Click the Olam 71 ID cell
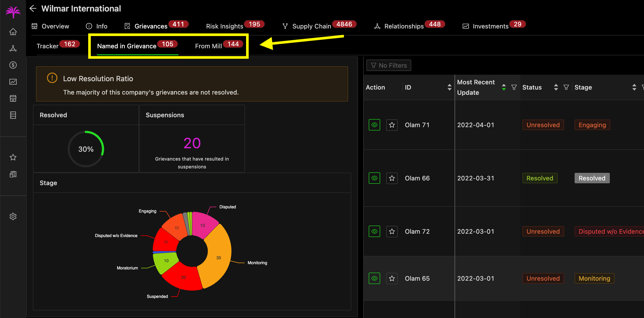Screen dimensions: 644x318 click(417, 125)
